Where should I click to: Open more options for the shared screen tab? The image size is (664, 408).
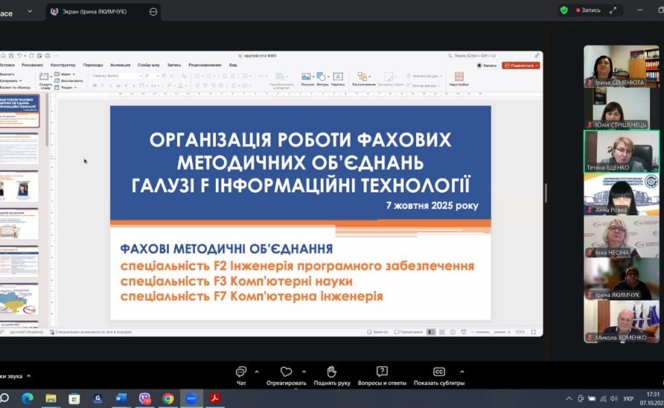[x=153, y=11]
